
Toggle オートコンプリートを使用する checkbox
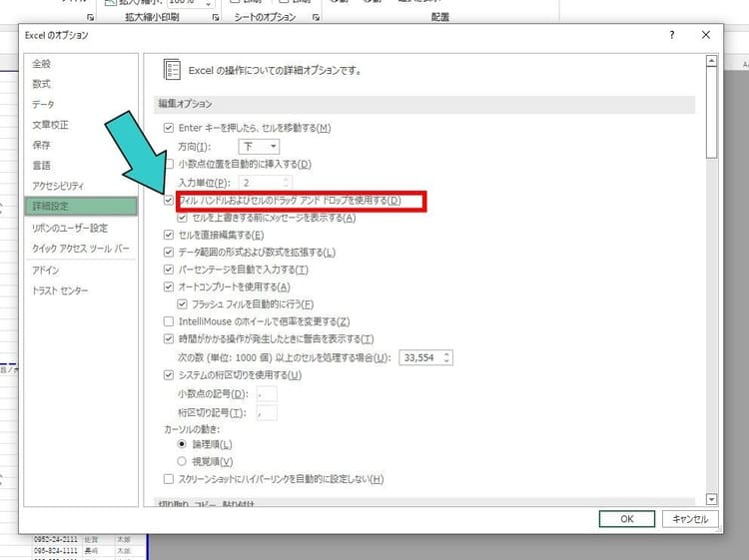tap(169, 286)
